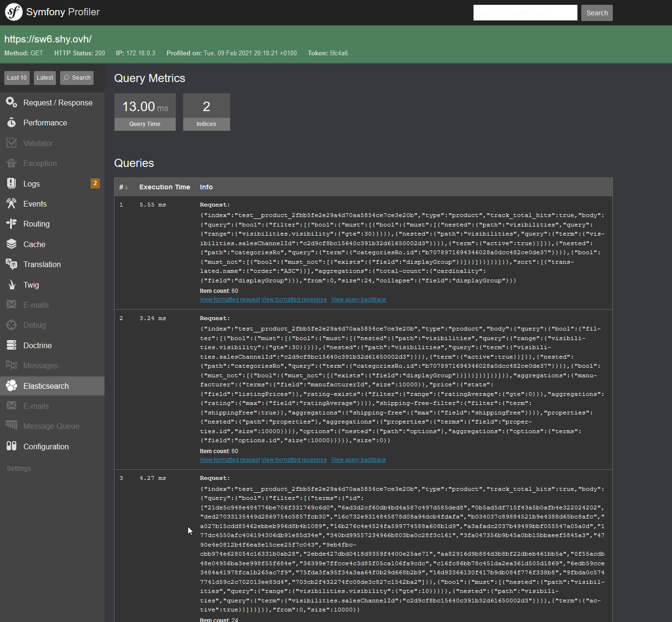View formatted response for query 1
The width and height of the screenshot is (672, 622).
click(x=294, y=300)
